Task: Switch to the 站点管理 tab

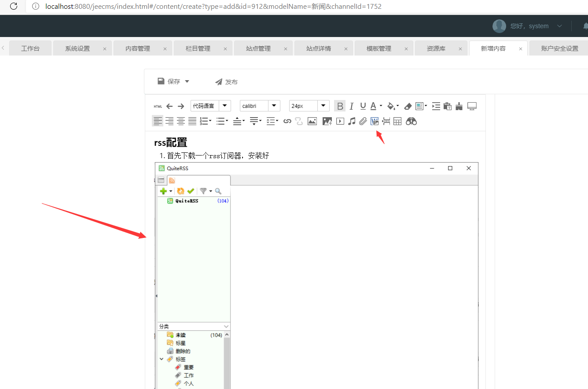Action: (x=258, y=48)
